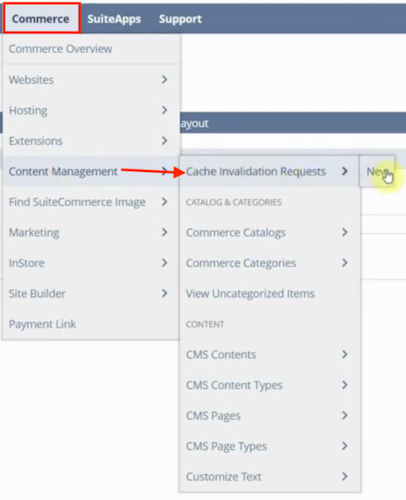Screen dimensions: 406x500
Task: Expand Commerce Categories chevron
Action: [345, 263]
